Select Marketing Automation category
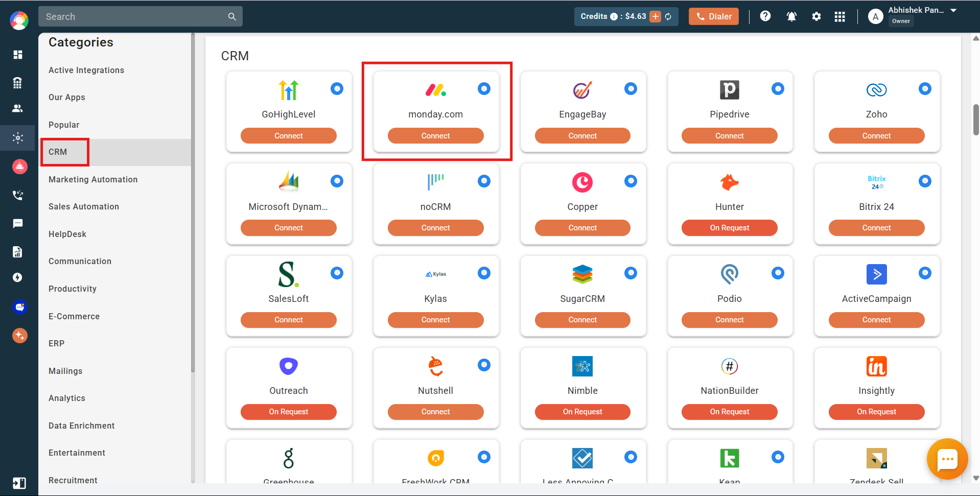This screenshot has height=496, width=980. [93, 179]
